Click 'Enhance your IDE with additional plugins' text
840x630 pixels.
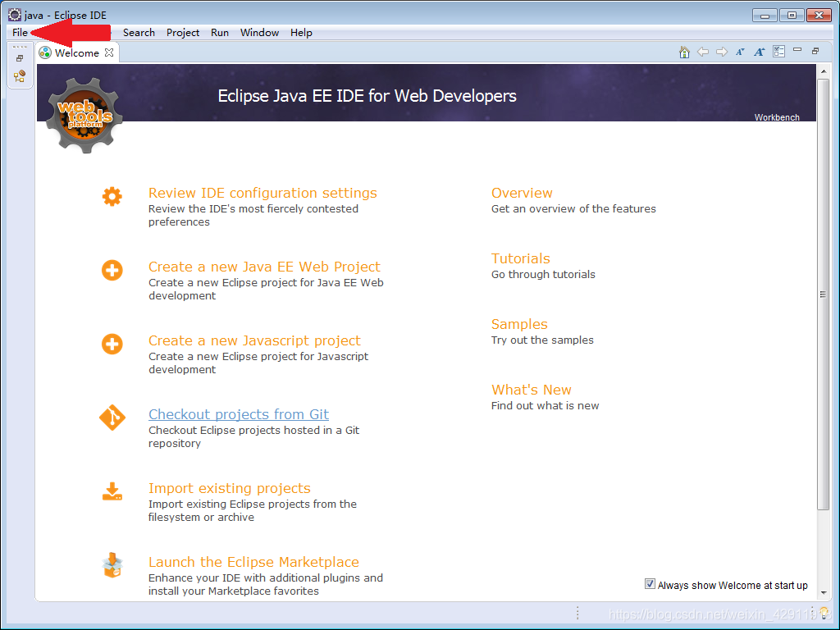[x=266, y=578]
